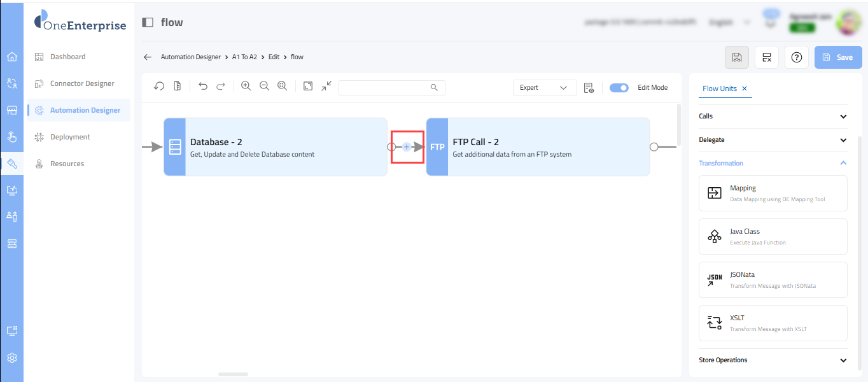Click the undo arrow in canvas toolbar
This screenshot has width=868, height=382.
[203, 87]
